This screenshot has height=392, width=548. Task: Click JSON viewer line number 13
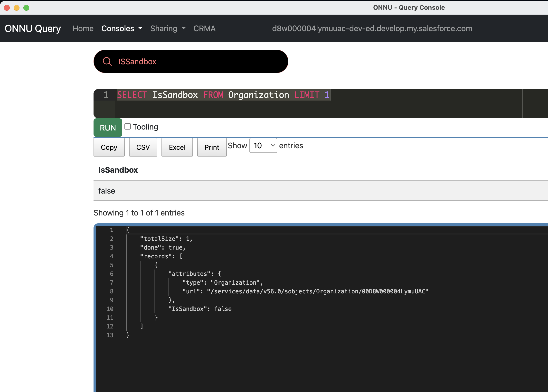110,335
